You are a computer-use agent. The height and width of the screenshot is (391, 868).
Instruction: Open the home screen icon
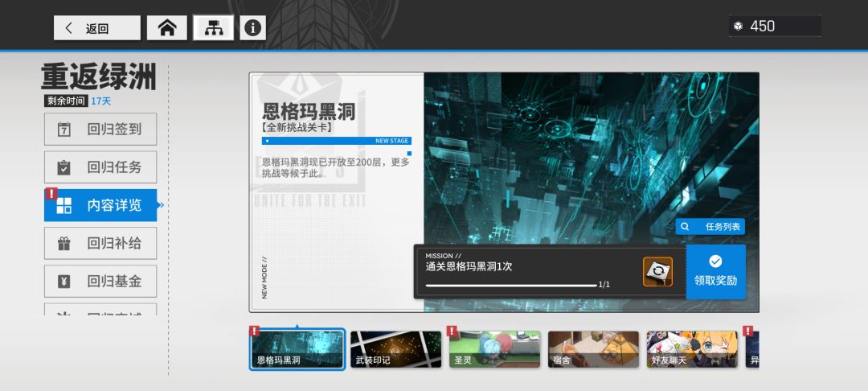pos(166,27)
